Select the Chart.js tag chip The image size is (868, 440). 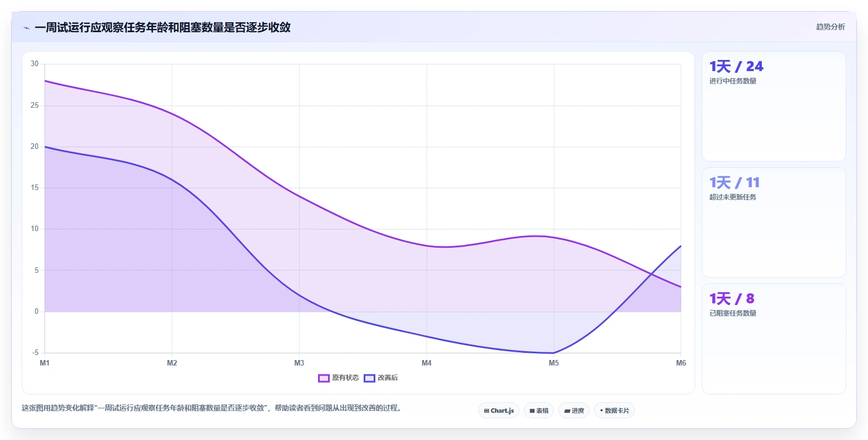(x=499, y=411)
